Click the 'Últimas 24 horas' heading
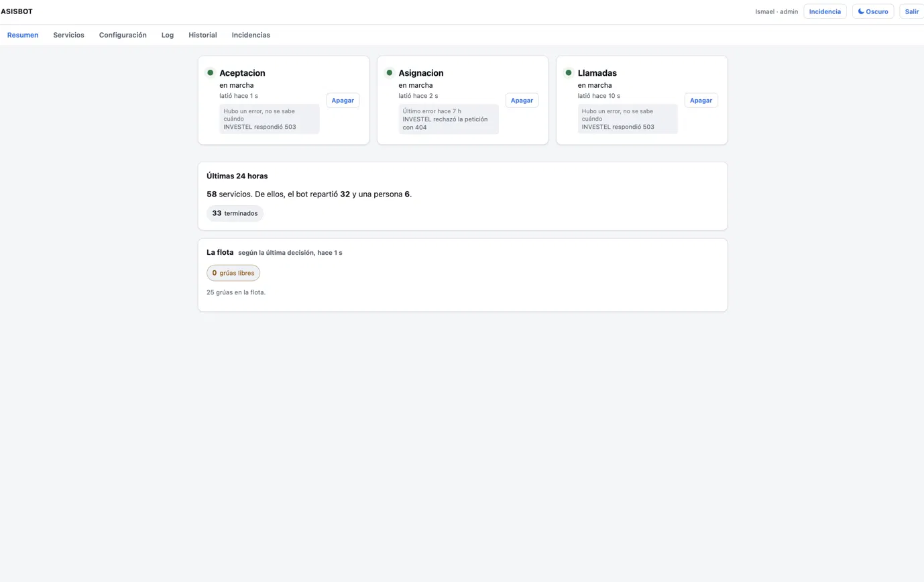 click(x=237, y=176)
